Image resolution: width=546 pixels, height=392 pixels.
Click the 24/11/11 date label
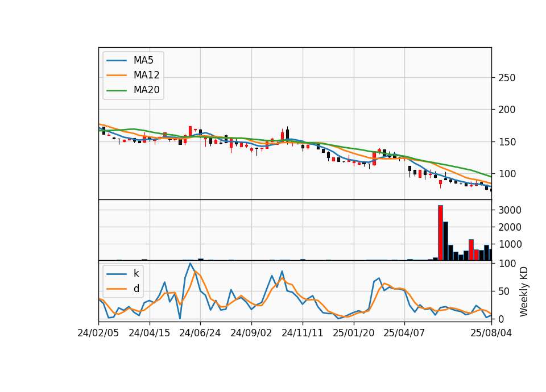[x=302, y=333]
